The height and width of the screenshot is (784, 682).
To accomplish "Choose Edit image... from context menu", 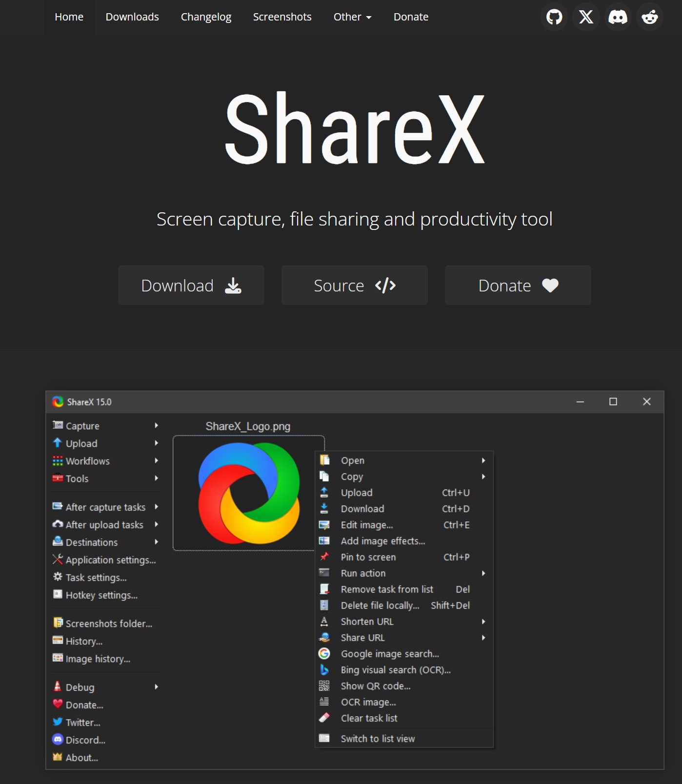I will pyautogui.click(x=367, y=525).
